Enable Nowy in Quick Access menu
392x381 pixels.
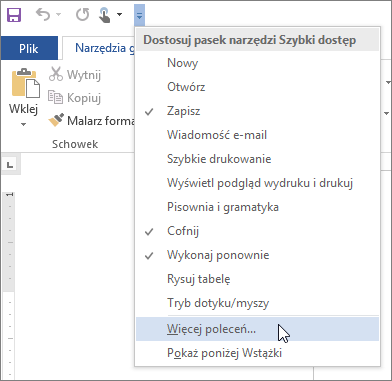257,63
